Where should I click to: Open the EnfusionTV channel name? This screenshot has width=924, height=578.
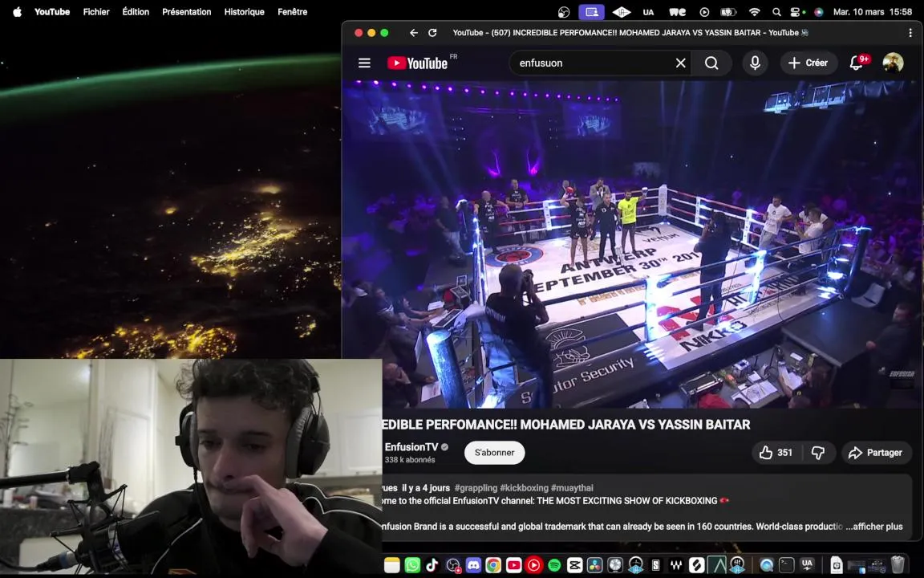(x=411, y=447)
